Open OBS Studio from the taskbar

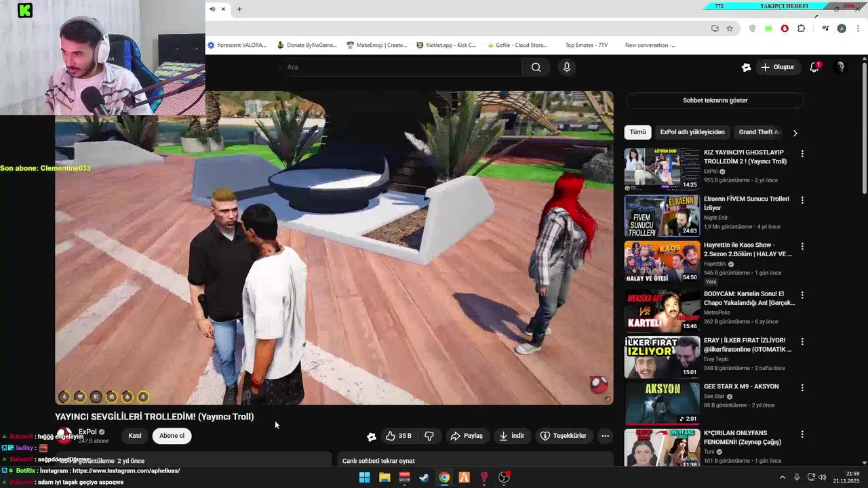click(504, 477)
